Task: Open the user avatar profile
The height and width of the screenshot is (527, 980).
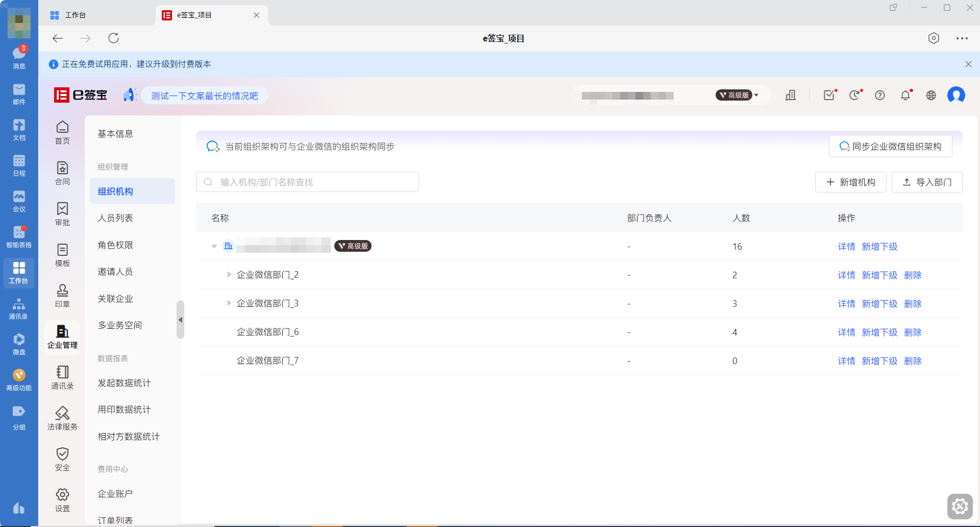Action: pos(956,95)
